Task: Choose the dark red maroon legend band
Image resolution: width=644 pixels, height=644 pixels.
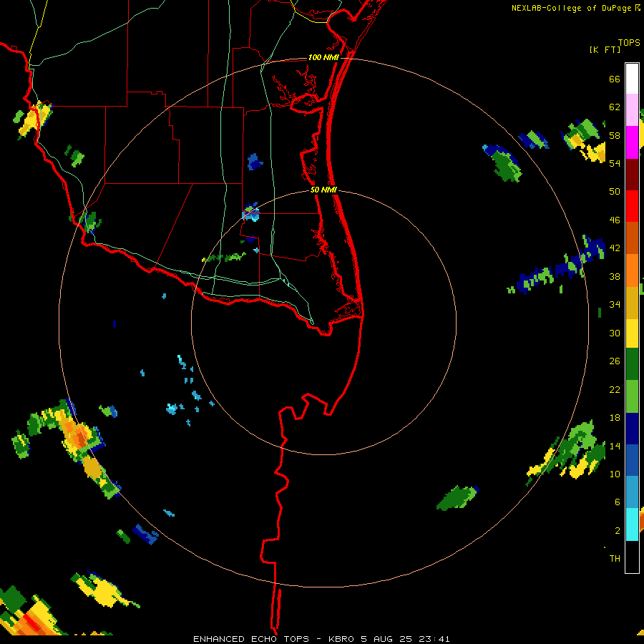Action: (632, 175)
